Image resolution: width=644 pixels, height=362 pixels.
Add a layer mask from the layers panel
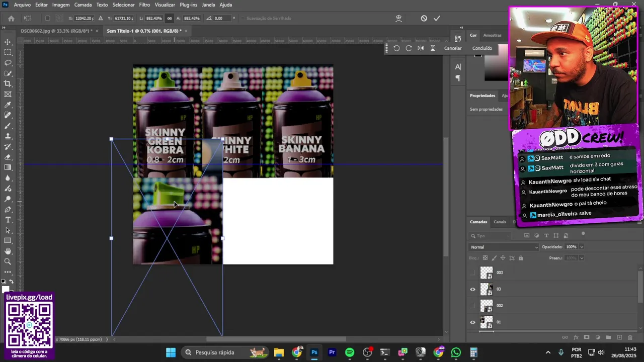[587, 337]
